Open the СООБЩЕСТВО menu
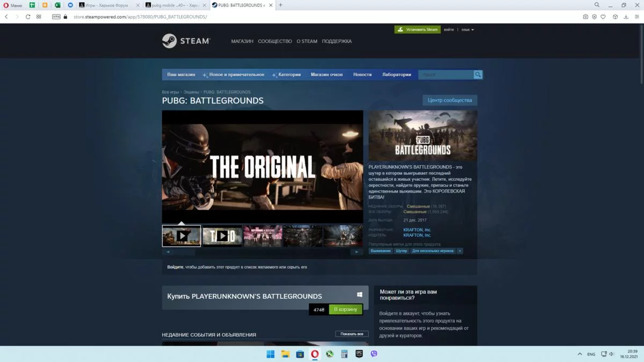Viewport: 644px width, 362px height. click(275, 41)
